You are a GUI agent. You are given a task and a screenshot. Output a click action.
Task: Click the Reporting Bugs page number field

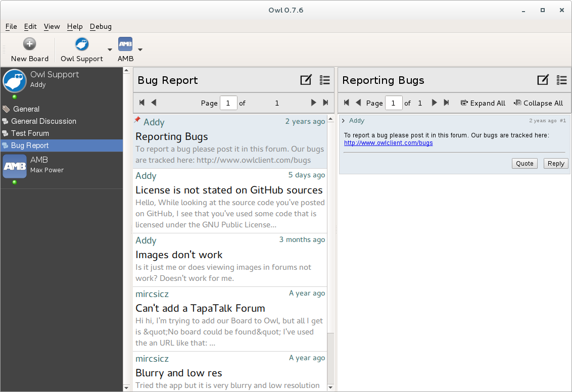[x=394, y=103]
